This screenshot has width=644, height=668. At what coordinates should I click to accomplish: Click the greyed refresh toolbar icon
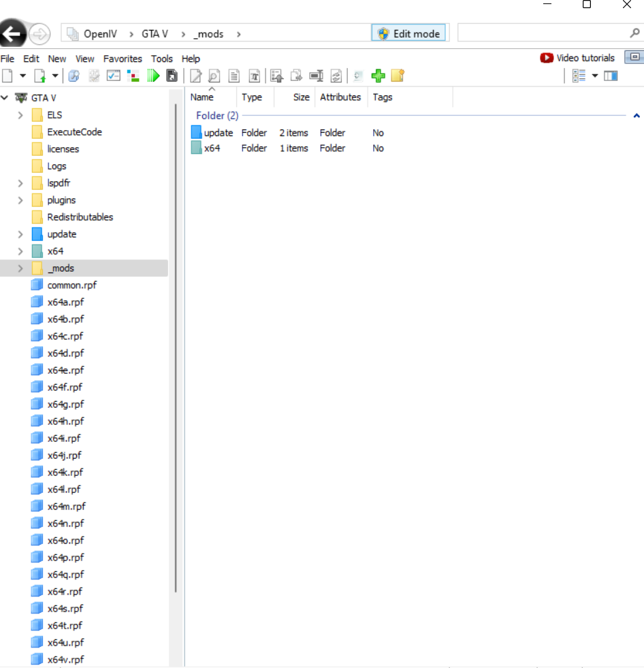358,76
